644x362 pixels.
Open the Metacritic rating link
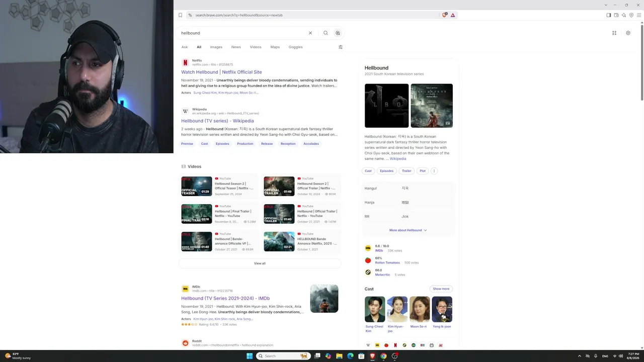[x=382, y=275]
